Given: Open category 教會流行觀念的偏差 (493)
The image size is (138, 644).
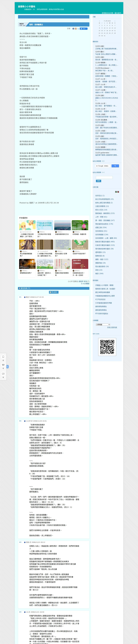Looking at the screenshot, I should point(105,241).
